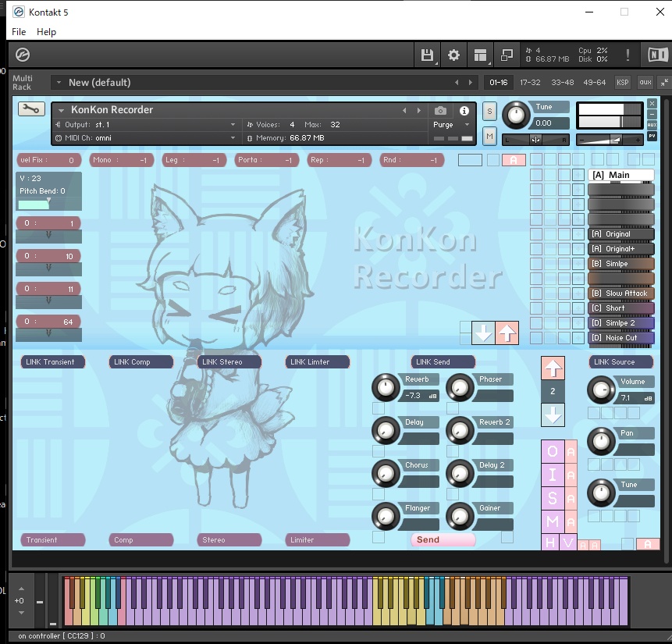
Task: Take a snapshot with the camera icon
Action: (x=439, y=110)
